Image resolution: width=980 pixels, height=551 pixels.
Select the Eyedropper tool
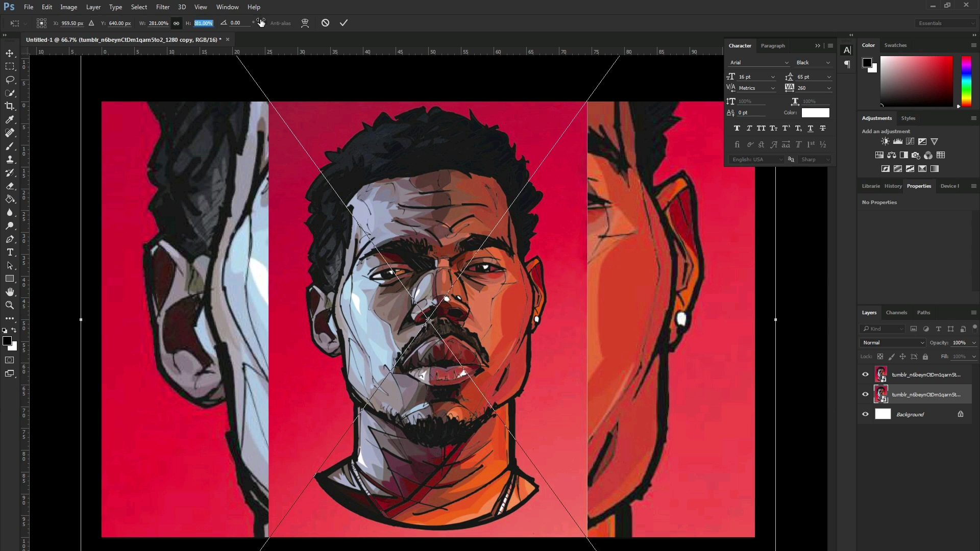(10, 119)
